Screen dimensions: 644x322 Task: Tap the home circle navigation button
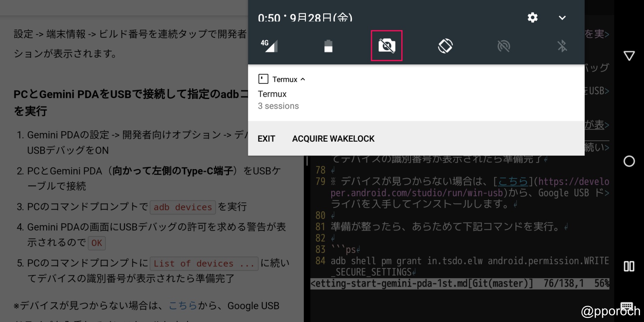pyautogui.click(x=629, y=161)
